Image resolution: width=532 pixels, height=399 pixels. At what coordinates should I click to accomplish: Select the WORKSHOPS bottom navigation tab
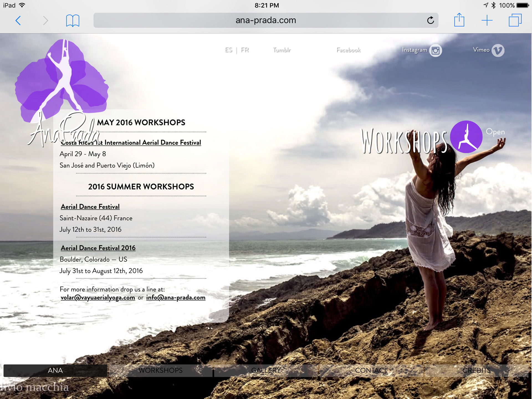tap(160, 370)
